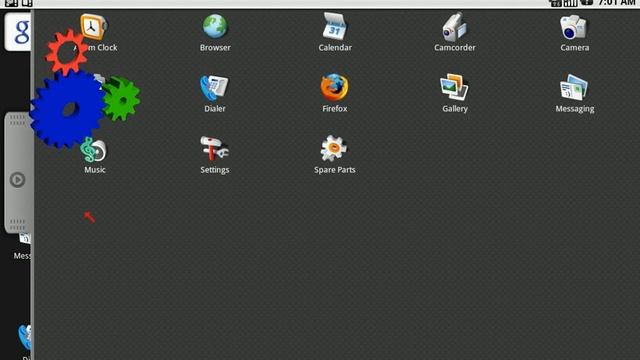The width and height of the screenshot is (640, 360).
Task: Open the Spare Parts gear icon
Action: (x=334, y=148)
